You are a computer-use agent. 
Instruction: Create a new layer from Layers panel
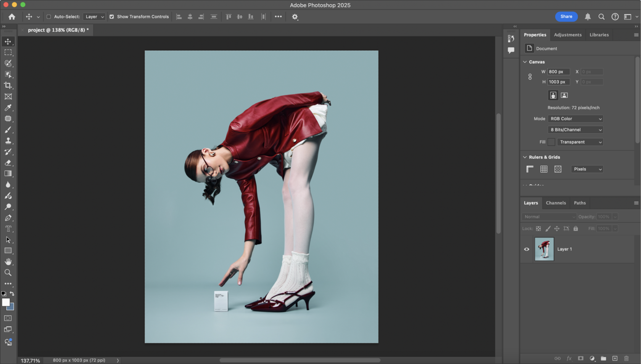[x=615, y=358]
